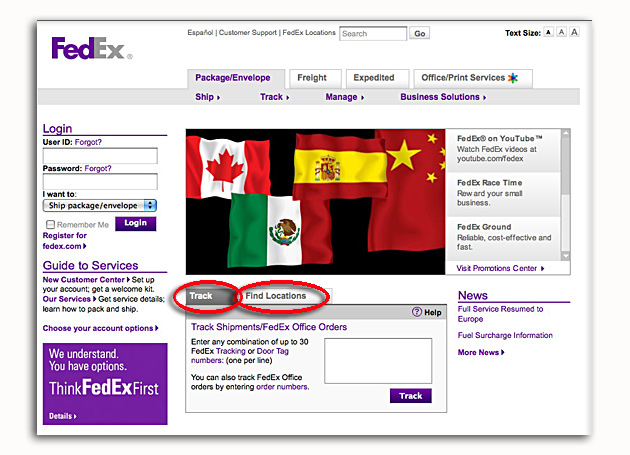Screen dimensions: 630x455
Task: Expand the Business Solutions menu
Action: click(x=443, y=97)
